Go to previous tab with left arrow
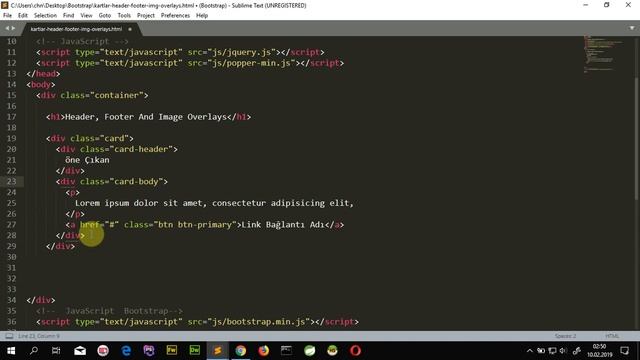 [7, 28]
